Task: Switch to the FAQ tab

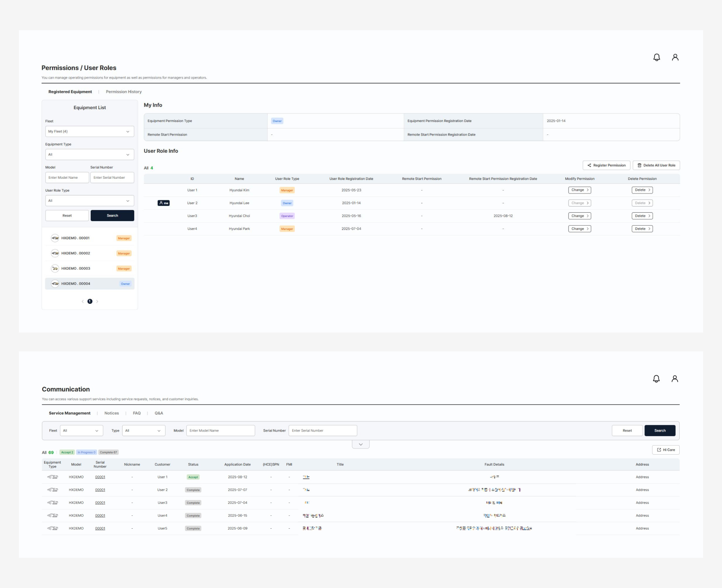Action: tap(136, 413)
